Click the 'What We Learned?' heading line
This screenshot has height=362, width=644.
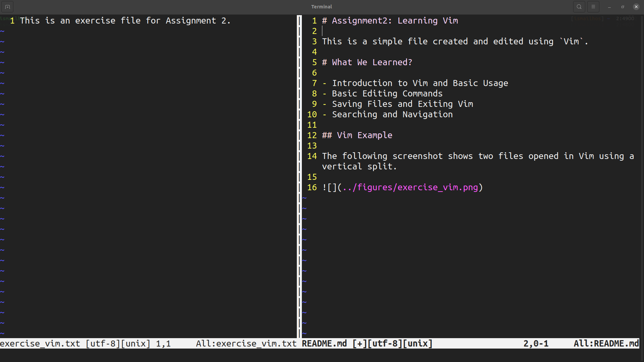372,63
